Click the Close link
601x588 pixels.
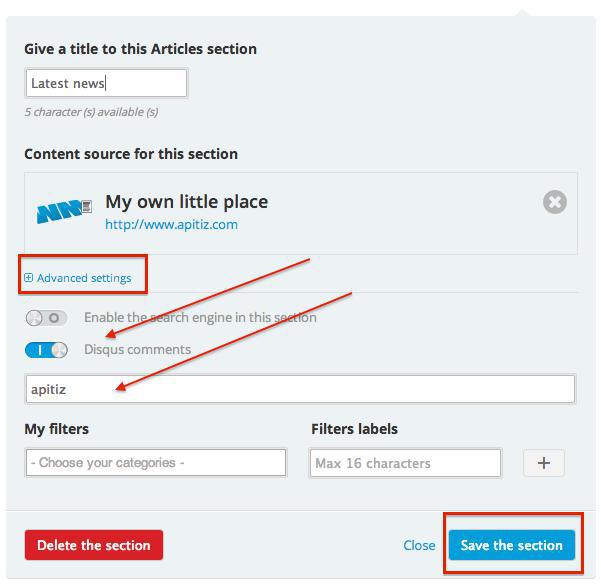[419, 545]
